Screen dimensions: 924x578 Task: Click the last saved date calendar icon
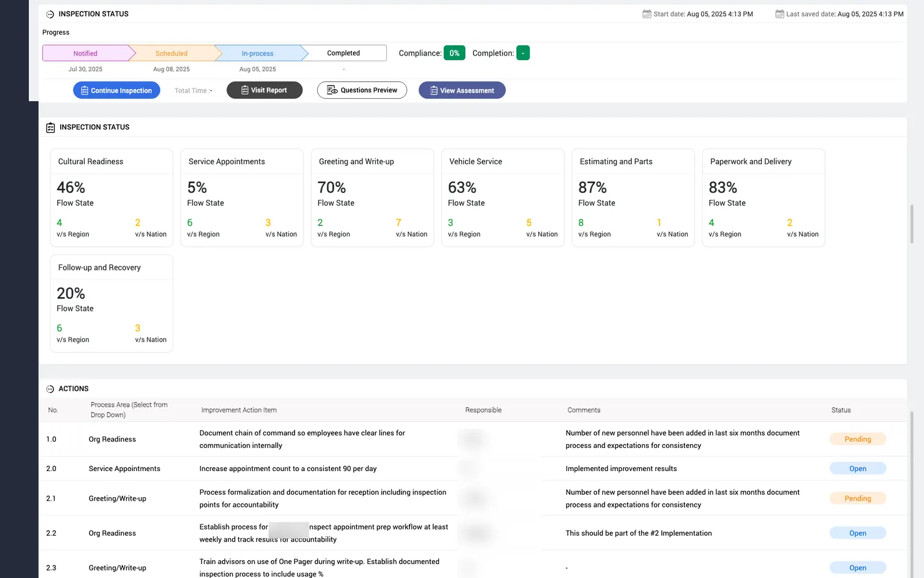tap(780, 14)
